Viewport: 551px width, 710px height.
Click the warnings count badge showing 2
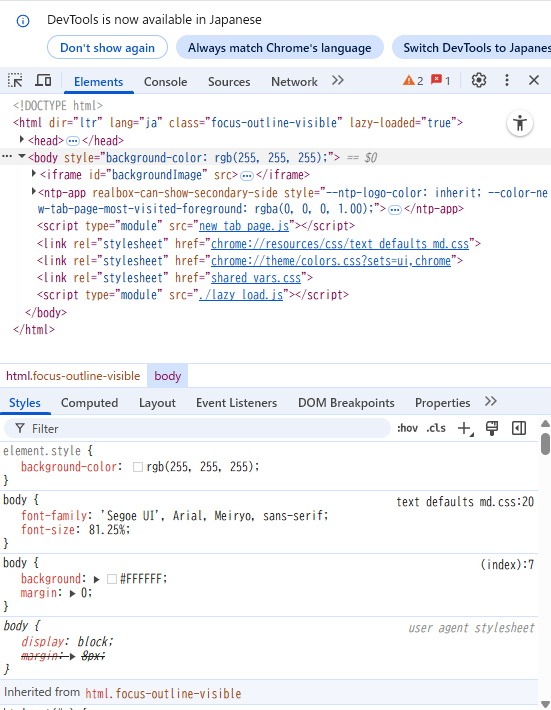pyautogui.click(x=413, y=81)
